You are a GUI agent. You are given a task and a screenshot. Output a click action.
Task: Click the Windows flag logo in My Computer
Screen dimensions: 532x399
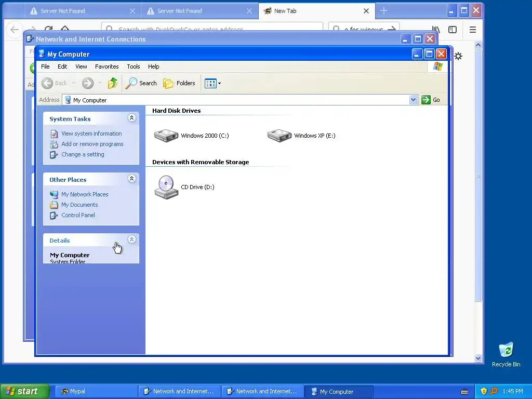[x=437, y=66]
